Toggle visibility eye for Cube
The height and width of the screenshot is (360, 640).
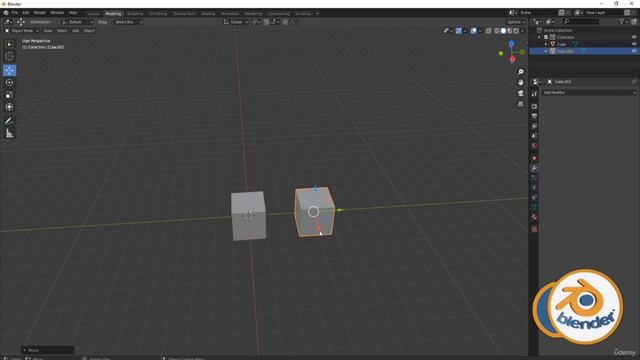(x=634, y=44)
